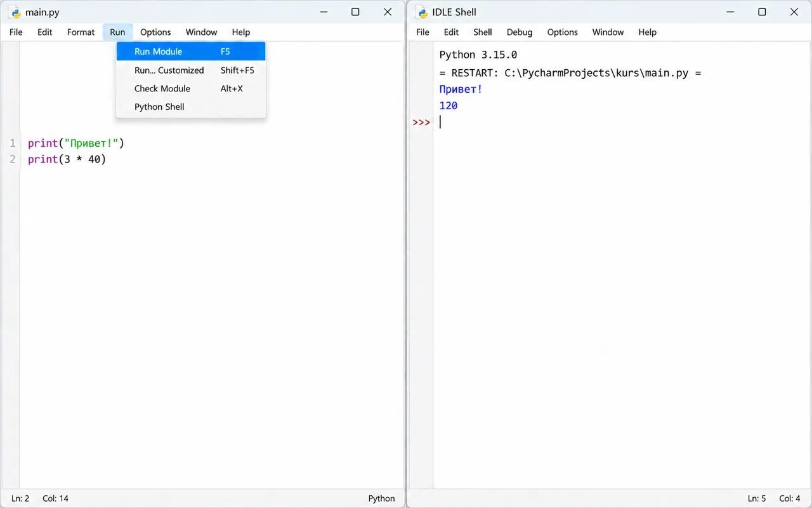Click line number 1 in the editor gutter
Viewport: 812px width, 508px height.
coord(13,144)
